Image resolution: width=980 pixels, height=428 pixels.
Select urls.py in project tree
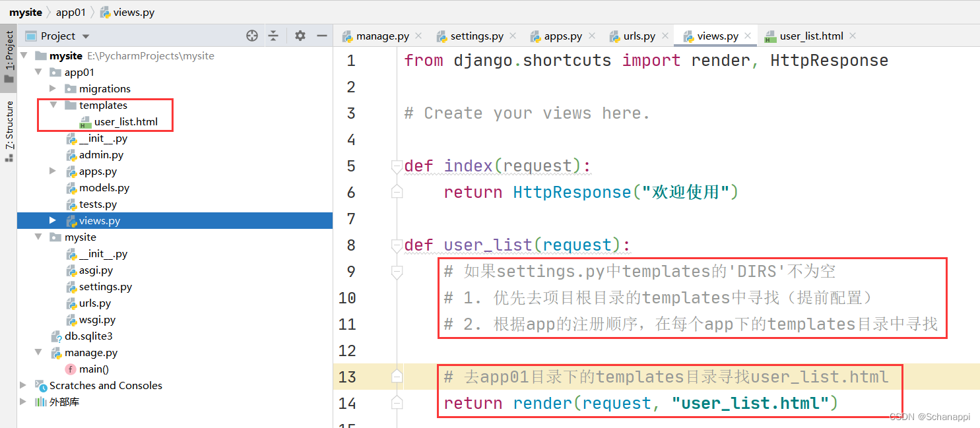95,303
